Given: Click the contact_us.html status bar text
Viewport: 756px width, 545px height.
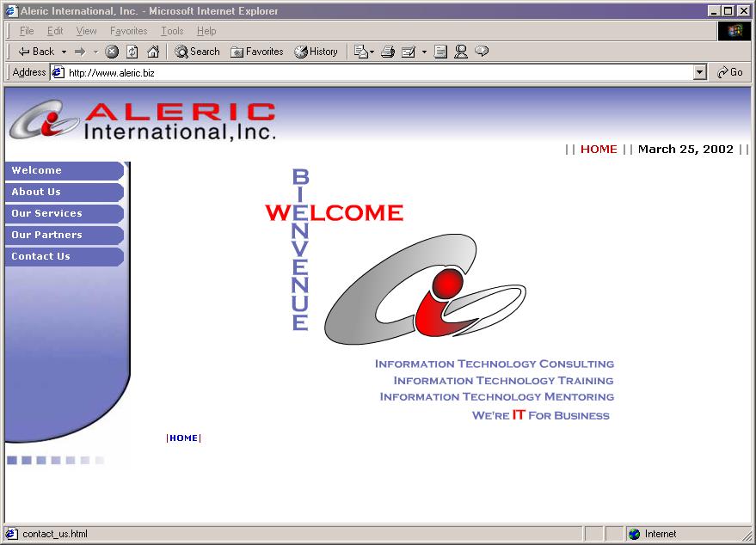Looking at the screenshot, I should click(x=55, y=534).
